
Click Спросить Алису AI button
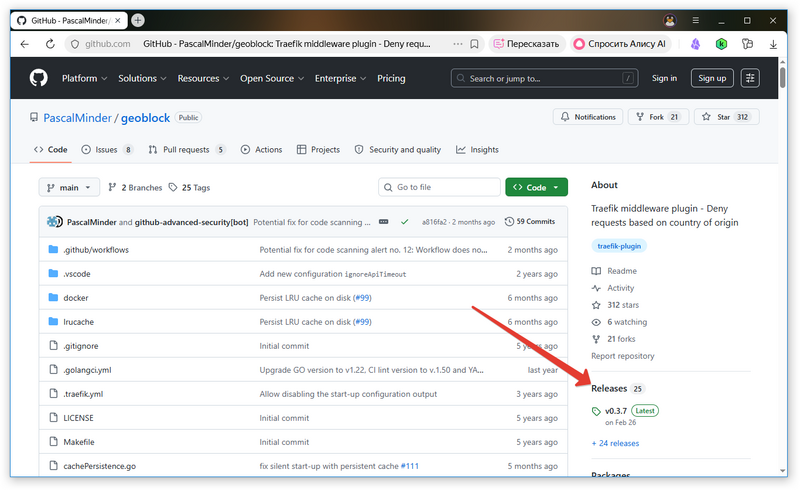coord(620,44)
